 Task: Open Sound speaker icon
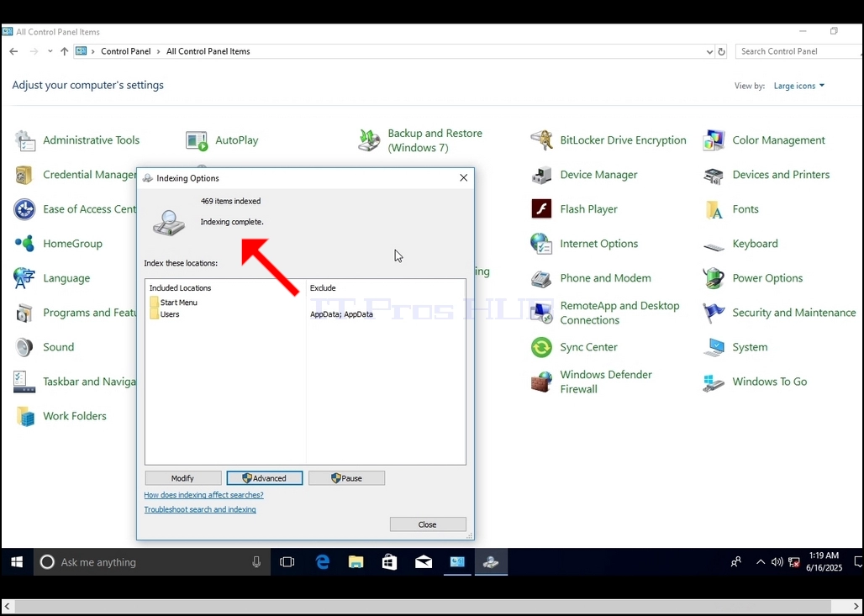click(25, 347)
